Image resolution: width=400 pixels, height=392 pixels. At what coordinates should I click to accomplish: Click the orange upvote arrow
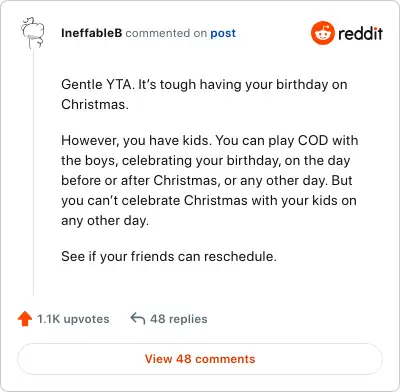pyautogui.click(x=25, y=319)
